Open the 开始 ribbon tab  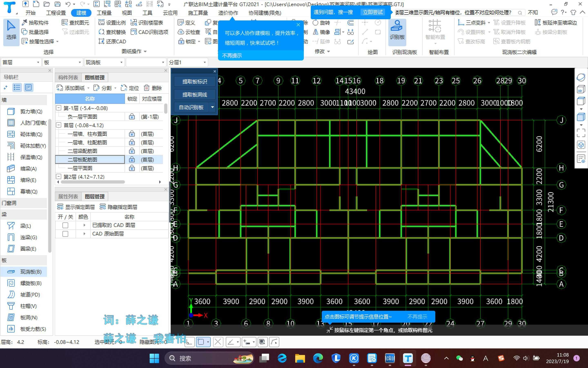click(30, 13)
